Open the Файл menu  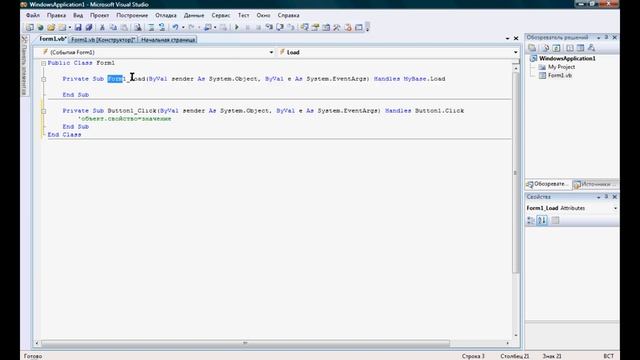click(33, 15)
